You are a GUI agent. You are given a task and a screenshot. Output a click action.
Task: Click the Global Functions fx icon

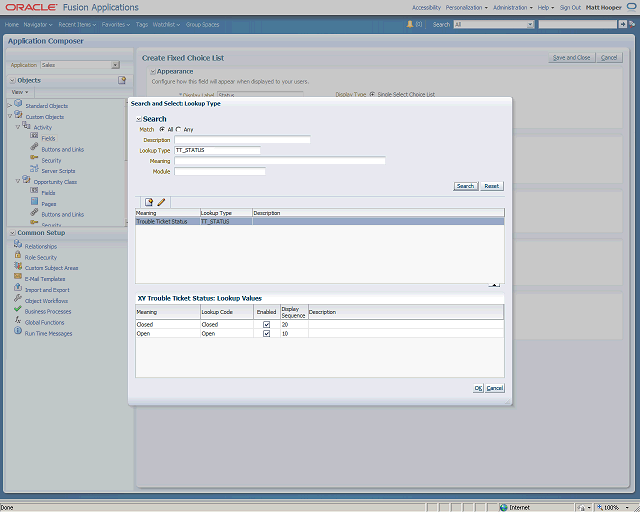[18, 320]
